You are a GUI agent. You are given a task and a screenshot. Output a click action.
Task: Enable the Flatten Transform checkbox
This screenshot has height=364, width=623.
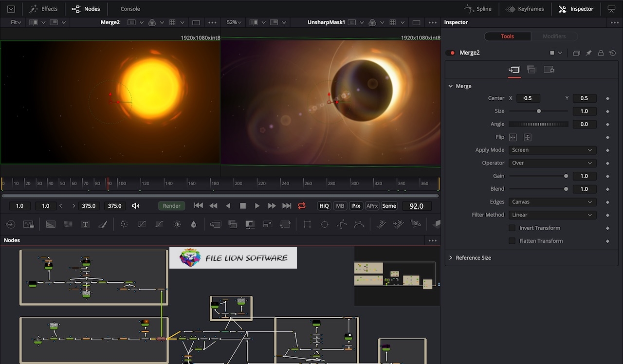pos(512,241)
